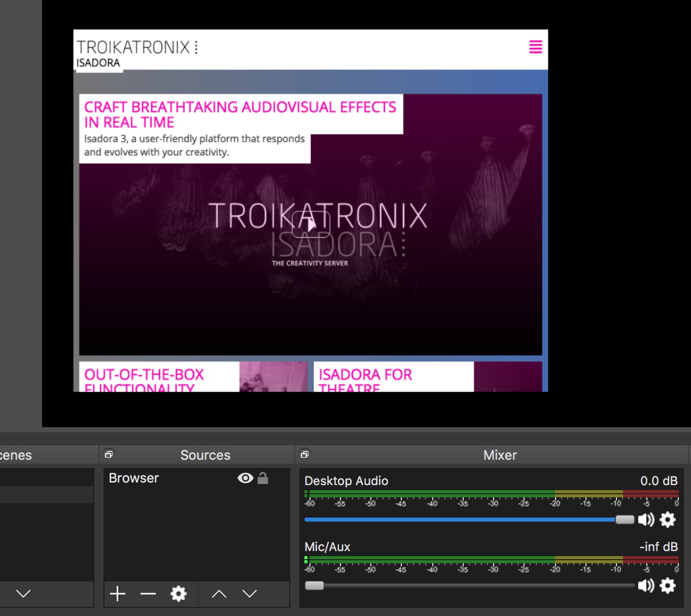Adjust Mic/Aux volume slider
This screenshot has width=691, height=616.
(x=314, y=586)
